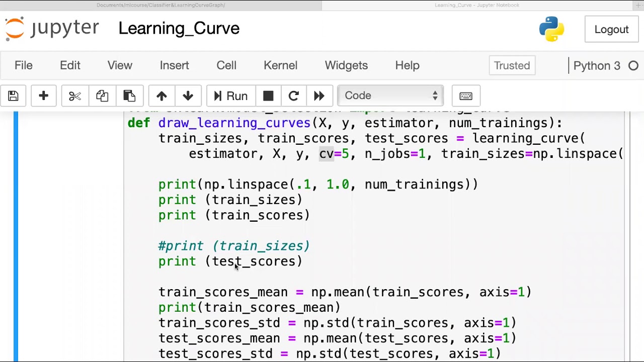
Task: Cut selected cells with scissors icon
Action: pyautogui.click(x=74, y=96)
